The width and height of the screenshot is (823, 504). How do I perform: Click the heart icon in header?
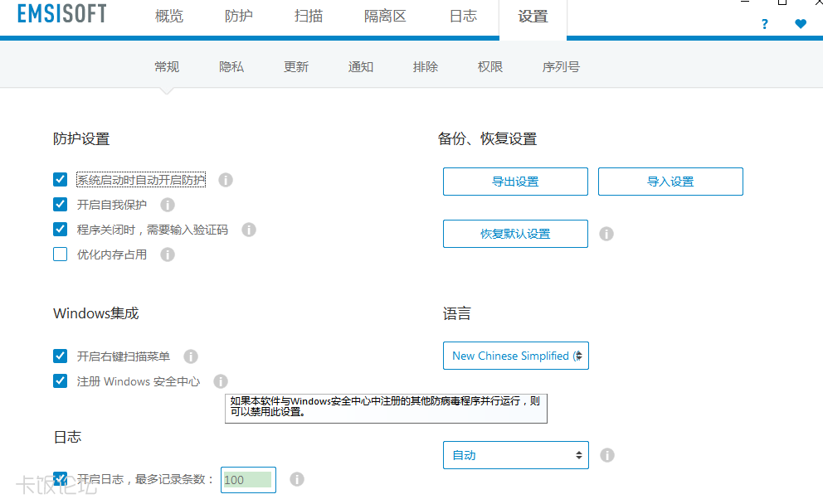point(800,24)
